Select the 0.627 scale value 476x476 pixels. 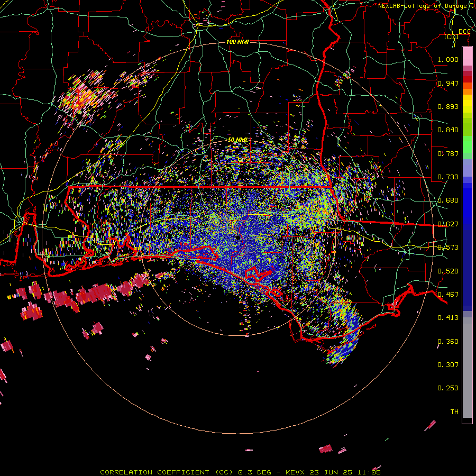448,224
